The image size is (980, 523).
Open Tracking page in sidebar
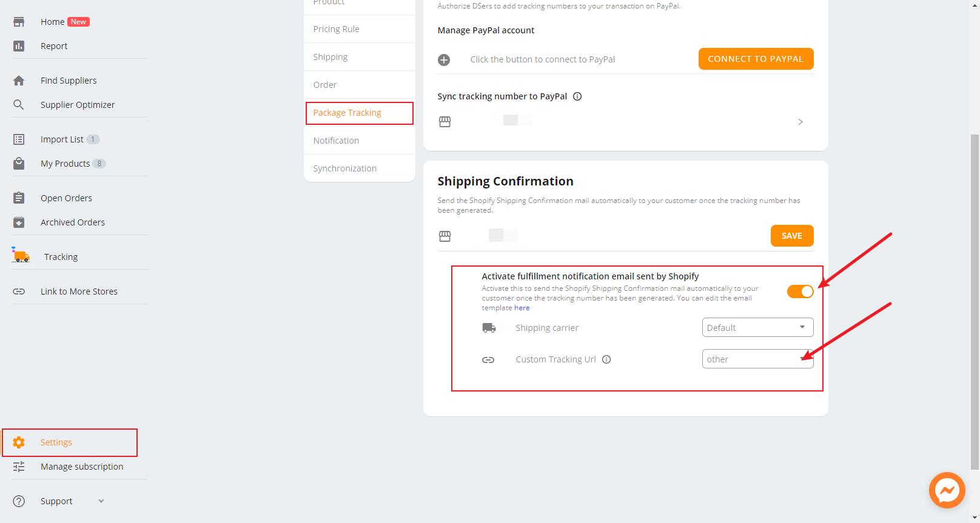61,257
